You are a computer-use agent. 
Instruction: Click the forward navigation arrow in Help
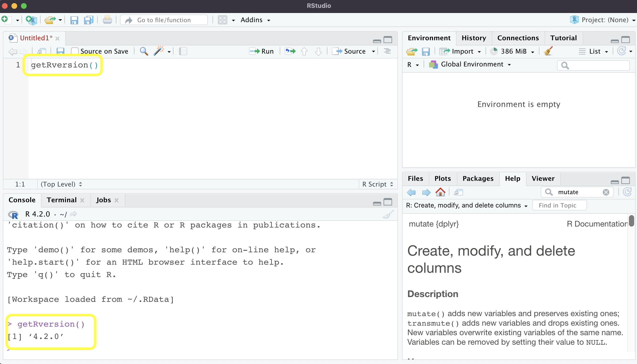tap(426, 192)
